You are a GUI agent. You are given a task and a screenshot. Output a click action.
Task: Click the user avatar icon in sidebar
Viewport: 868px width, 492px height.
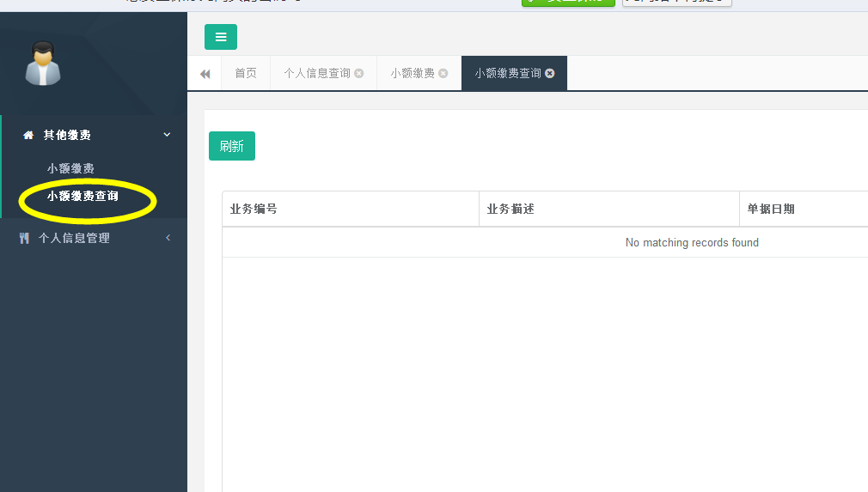tap(42, 65)
